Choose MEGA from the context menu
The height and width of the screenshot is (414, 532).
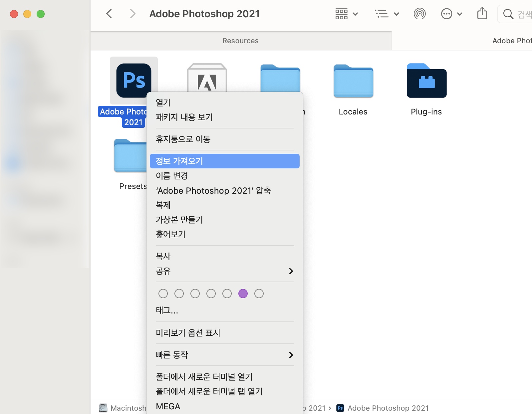(225, 406)
